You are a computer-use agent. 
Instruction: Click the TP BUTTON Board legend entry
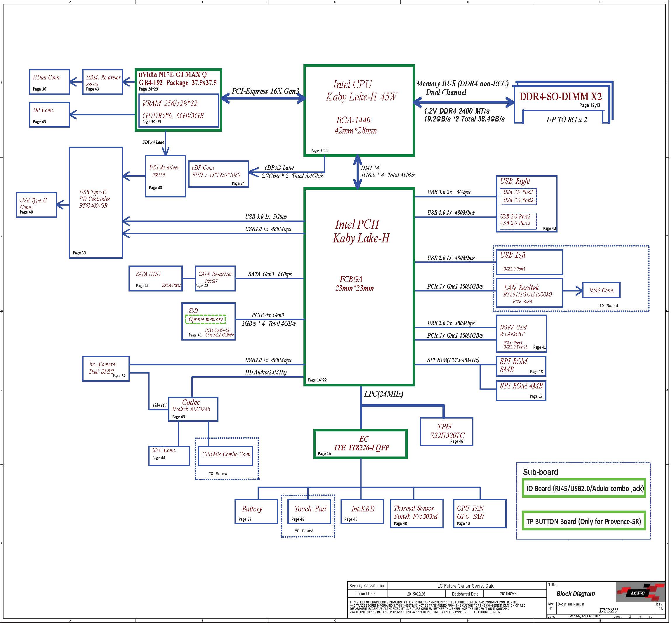[x=584, y=521]
